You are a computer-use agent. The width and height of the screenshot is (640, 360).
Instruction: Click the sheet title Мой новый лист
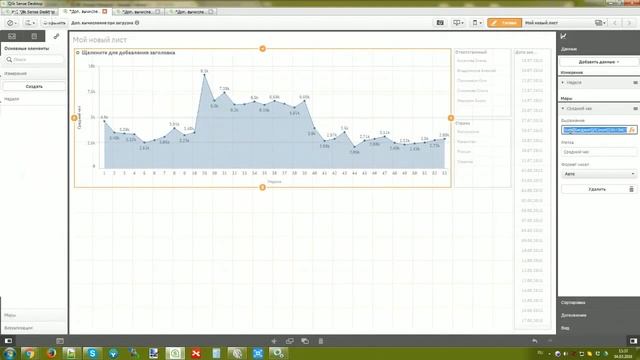coord(100,40)
